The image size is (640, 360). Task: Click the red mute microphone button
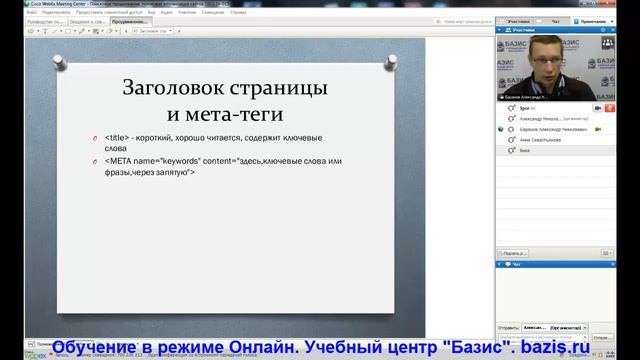(x=610, y=108)
